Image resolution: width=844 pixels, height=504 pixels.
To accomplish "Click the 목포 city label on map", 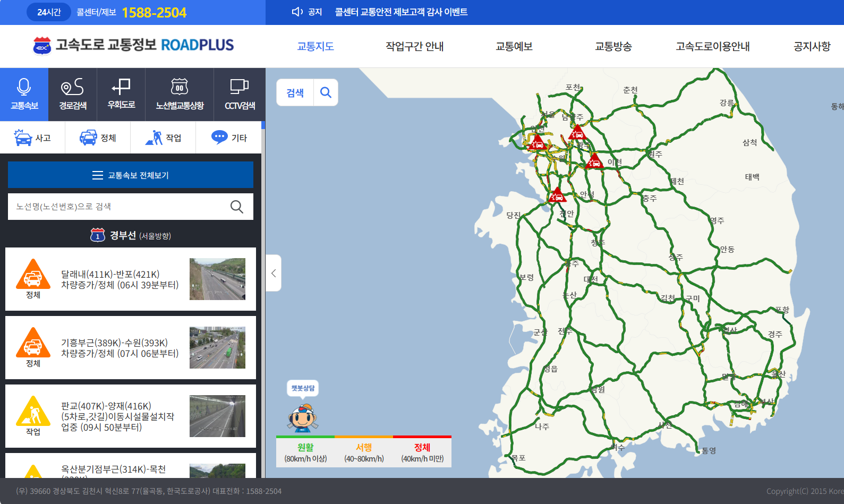I will pos(518,457).
